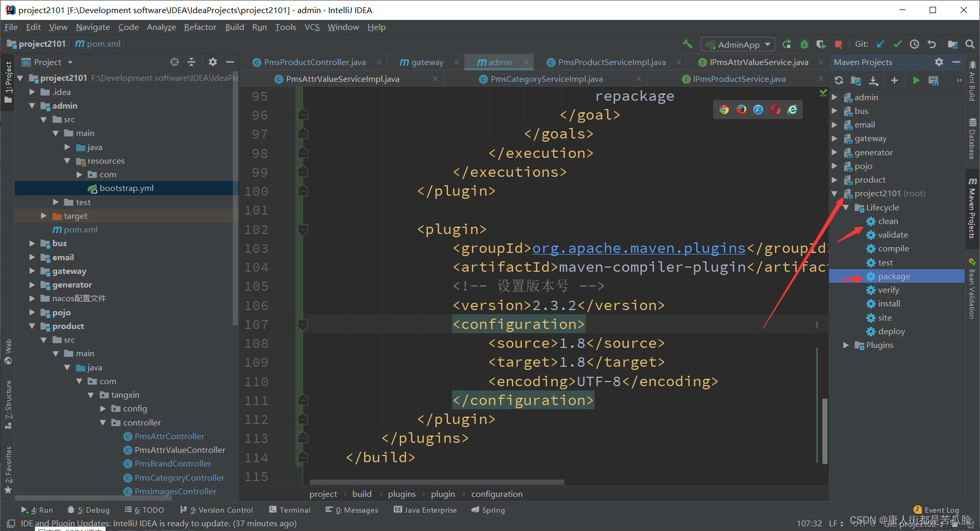Switch to PmsProductController.java tab
Viewport: 980px width, 531px height.
[x=315, y=62]
